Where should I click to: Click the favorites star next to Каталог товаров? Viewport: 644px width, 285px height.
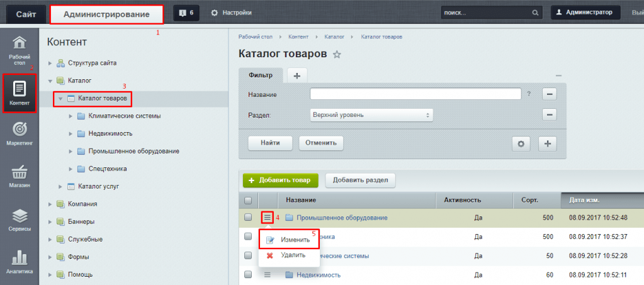point(337,55)
